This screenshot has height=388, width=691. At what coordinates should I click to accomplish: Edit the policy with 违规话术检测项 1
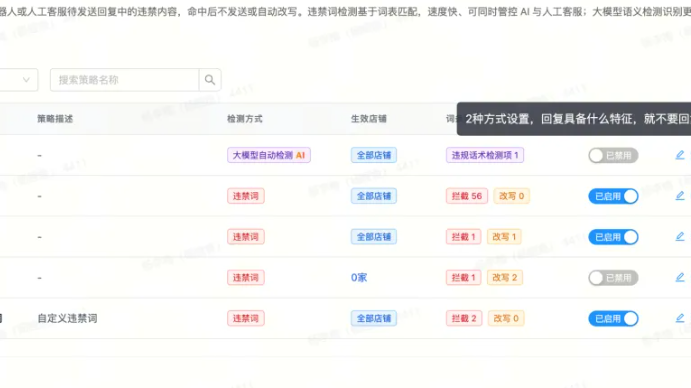680,155
